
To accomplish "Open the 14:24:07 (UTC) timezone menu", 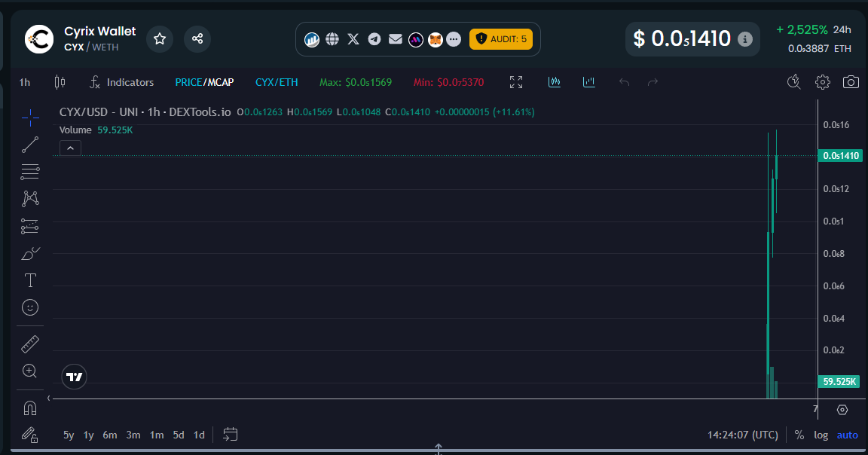I will point(742,435).
